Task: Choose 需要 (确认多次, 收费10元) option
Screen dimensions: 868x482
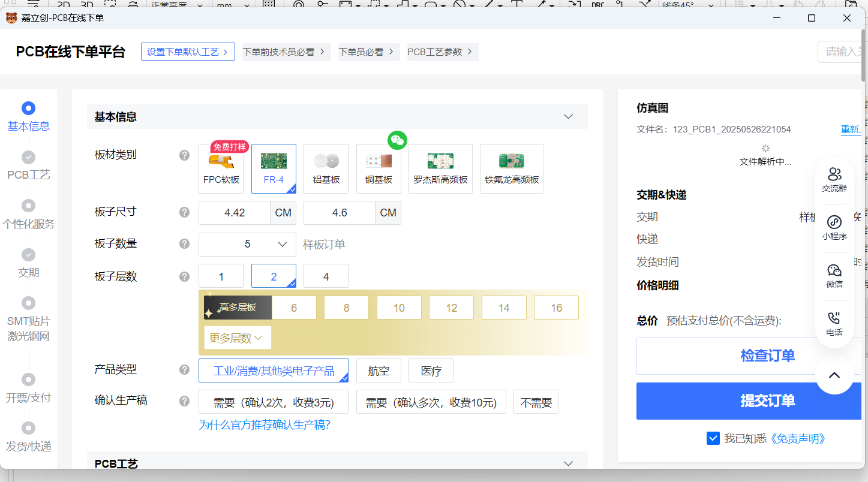Action: click(431, 402)
